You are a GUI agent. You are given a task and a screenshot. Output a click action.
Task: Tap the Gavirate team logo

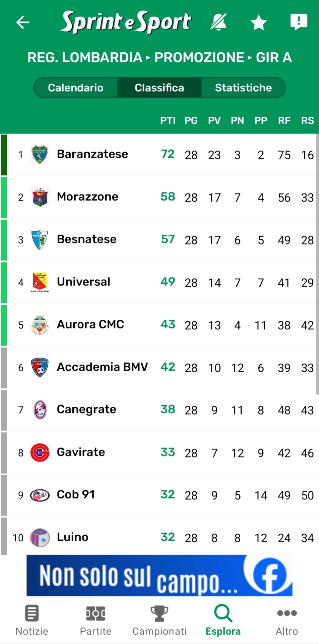[40, 452]
